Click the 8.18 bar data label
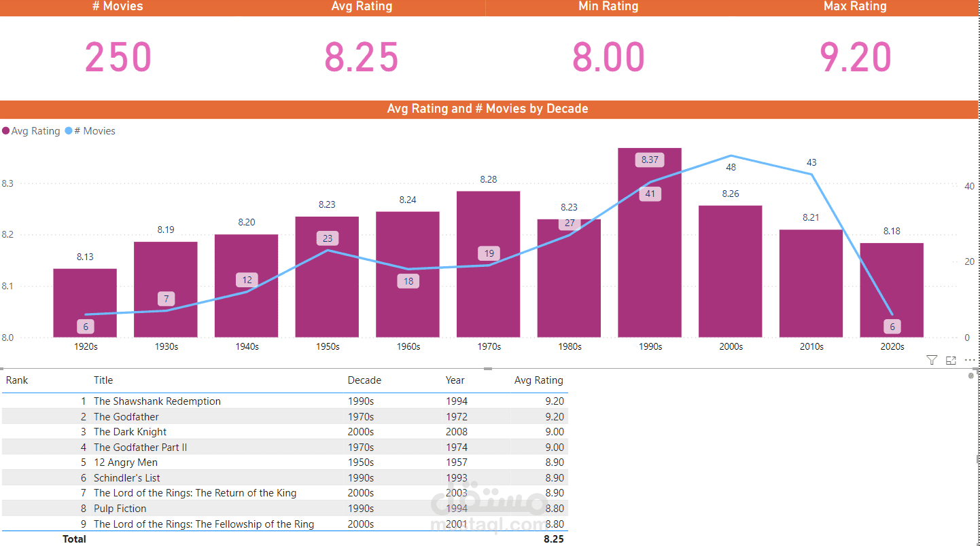This screenshot has height=546, width=980. coord(892,231)
